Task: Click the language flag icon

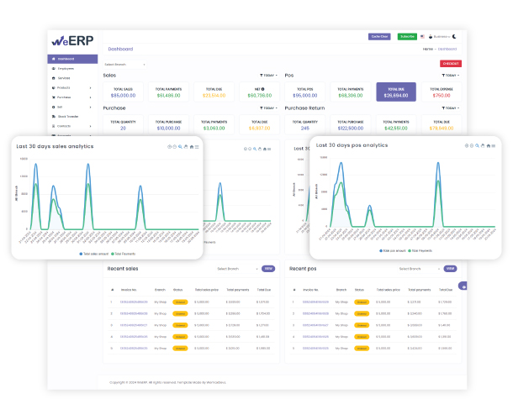Action: [x=424, y=36]
